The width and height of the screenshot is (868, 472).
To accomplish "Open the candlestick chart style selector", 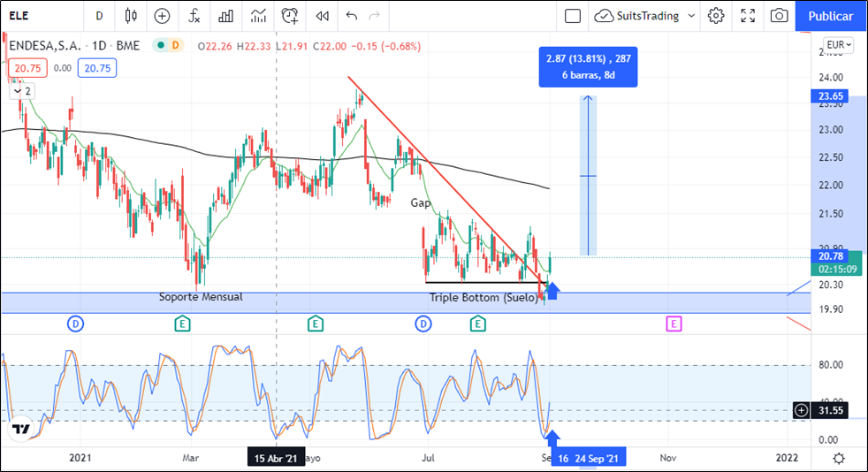I will click(x=131, y=16).
